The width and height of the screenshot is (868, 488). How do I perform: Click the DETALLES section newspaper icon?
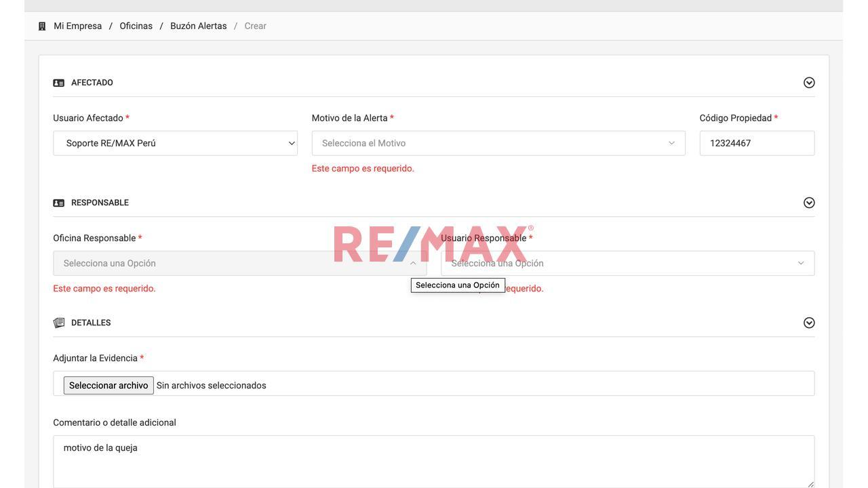[x=59, y=323]
